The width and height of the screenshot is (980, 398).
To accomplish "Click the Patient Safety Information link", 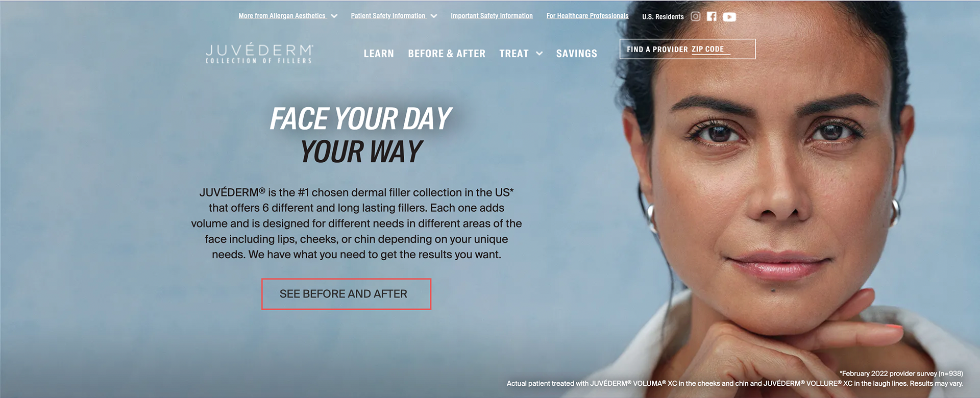I will [388, 16].
